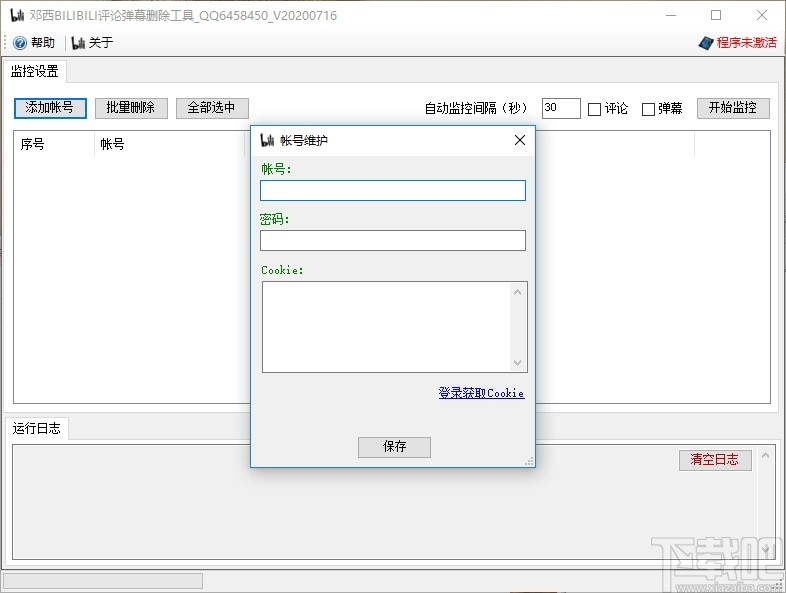Click the 清空日志 button
This screenshot has width=786, height=593.
tap(715, 460)
